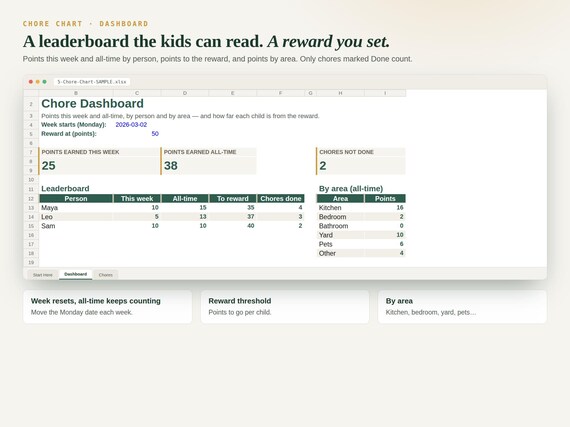This screenshot has width=570, height=427.
Task: Click the 'Week resets, all-time keeps counting' card
Action: [108, 307]
